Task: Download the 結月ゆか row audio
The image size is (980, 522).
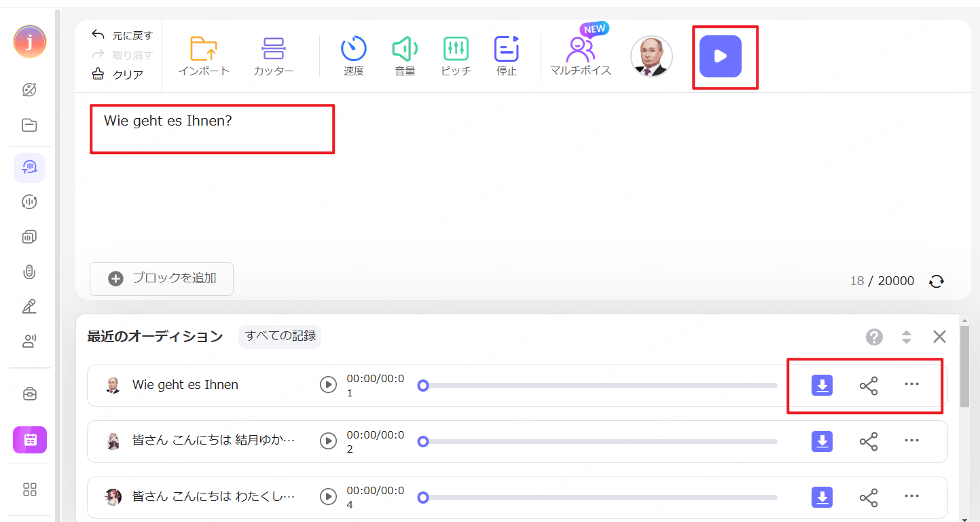Action: tap(822, 442)
